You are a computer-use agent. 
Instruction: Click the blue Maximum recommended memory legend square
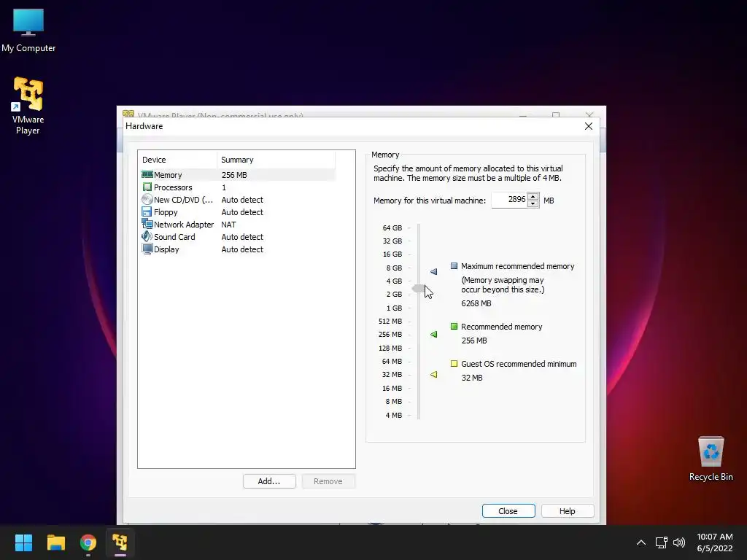(x=454, y=266)
